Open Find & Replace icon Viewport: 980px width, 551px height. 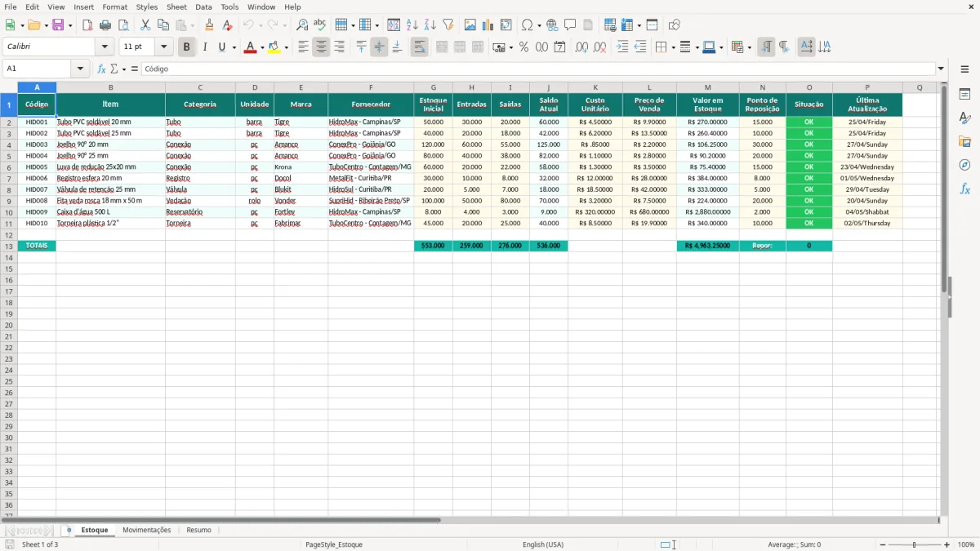(302, 25)
